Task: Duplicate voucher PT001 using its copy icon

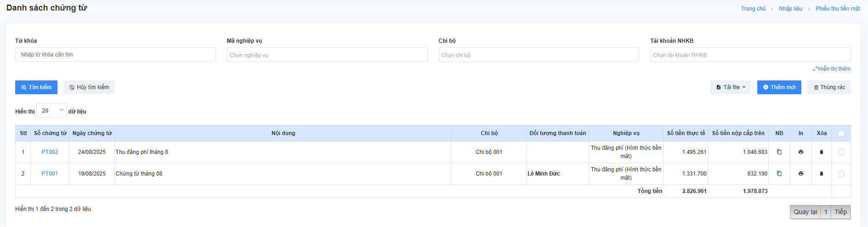Action: tap(779, 174)
